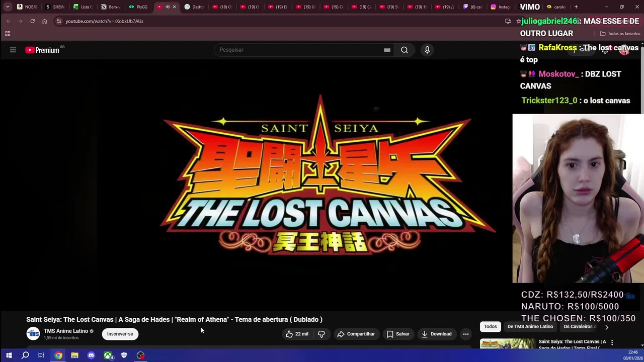The height and width of the screenshot is (362, 644).
Task: Save the video with Salvar
Action: 398,334
